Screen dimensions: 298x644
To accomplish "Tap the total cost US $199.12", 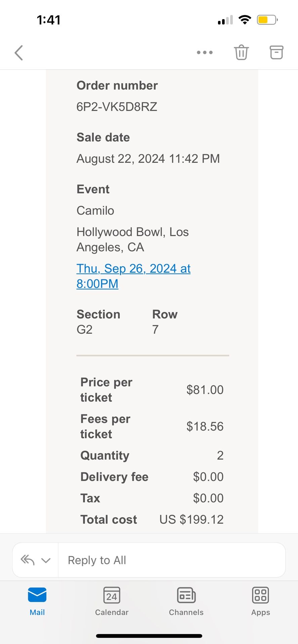I will [x=191, y=519].
